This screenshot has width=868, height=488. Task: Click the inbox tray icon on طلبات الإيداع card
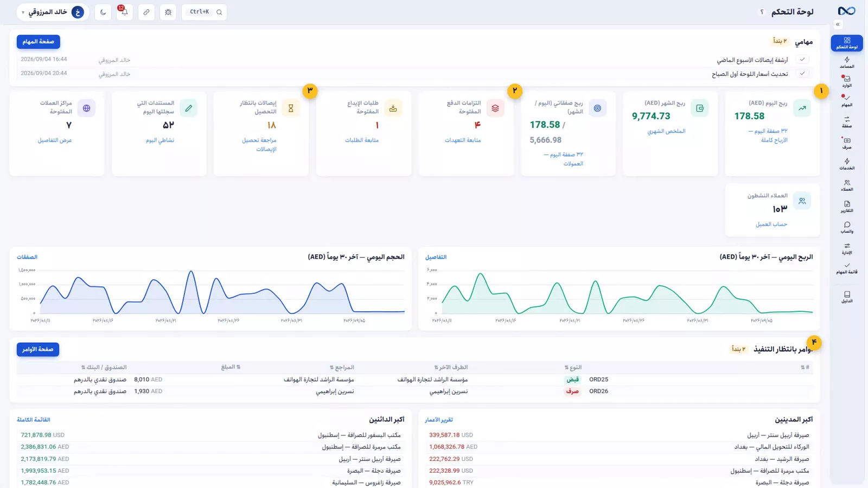(393, 108)
